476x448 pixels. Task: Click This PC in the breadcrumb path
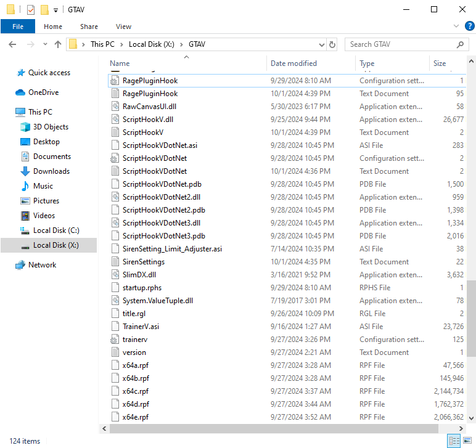[102, 44]
